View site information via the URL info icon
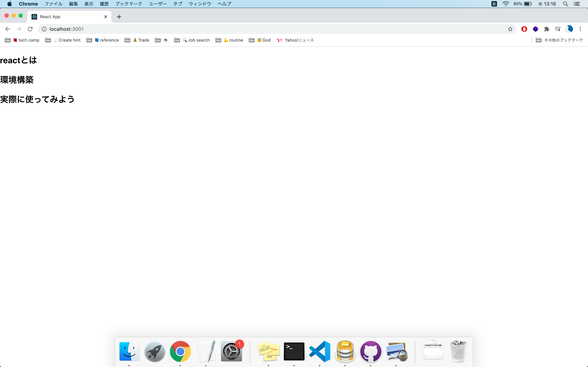Image resolution: width=588 pixels, height=367 pixels. [x=44, y=29]
